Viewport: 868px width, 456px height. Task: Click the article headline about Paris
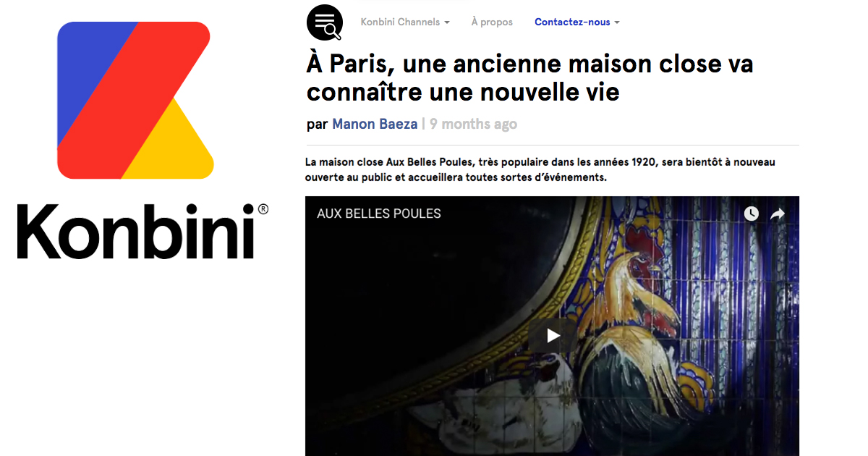click(530, 77)
